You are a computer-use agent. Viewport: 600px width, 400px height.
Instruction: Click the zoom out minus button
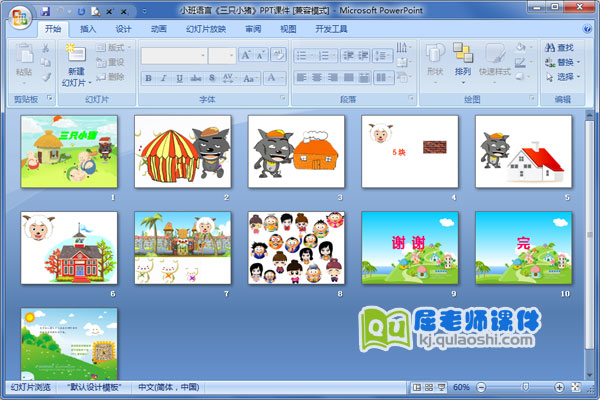[483, 387]
